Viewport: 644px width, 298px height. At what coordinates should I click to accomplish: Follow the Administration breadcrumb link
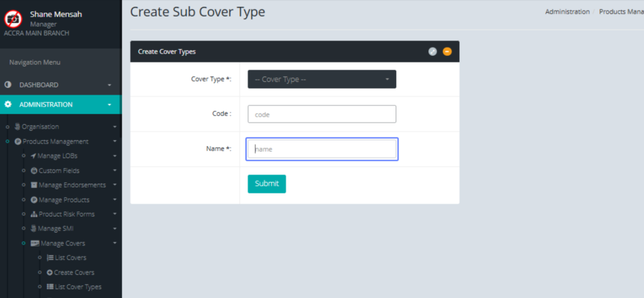coord(567,12)
